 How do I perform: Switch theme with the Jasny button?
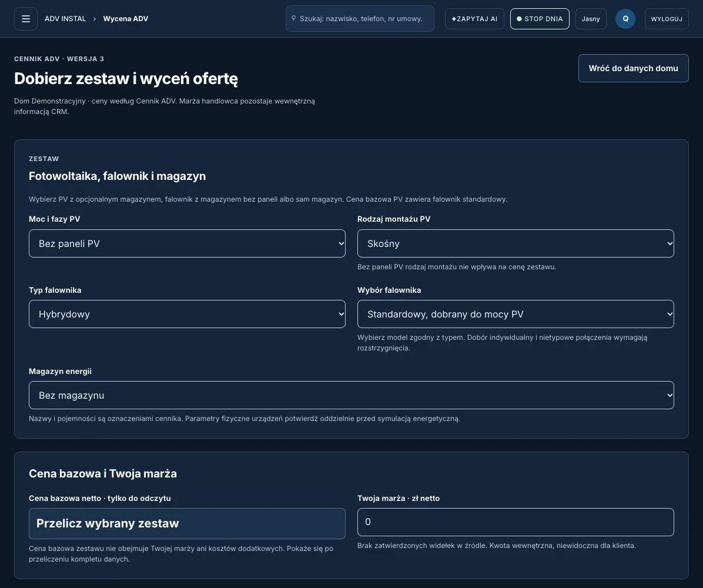tap(591, 19)
